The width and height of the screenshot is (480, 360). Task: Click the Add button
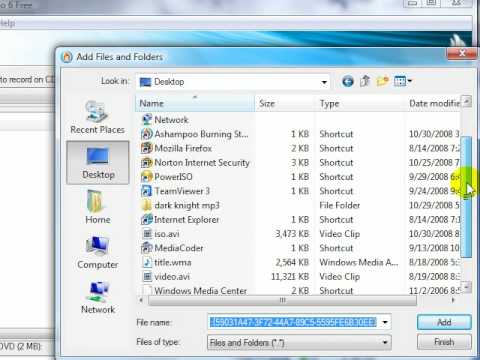click(444, 322)
